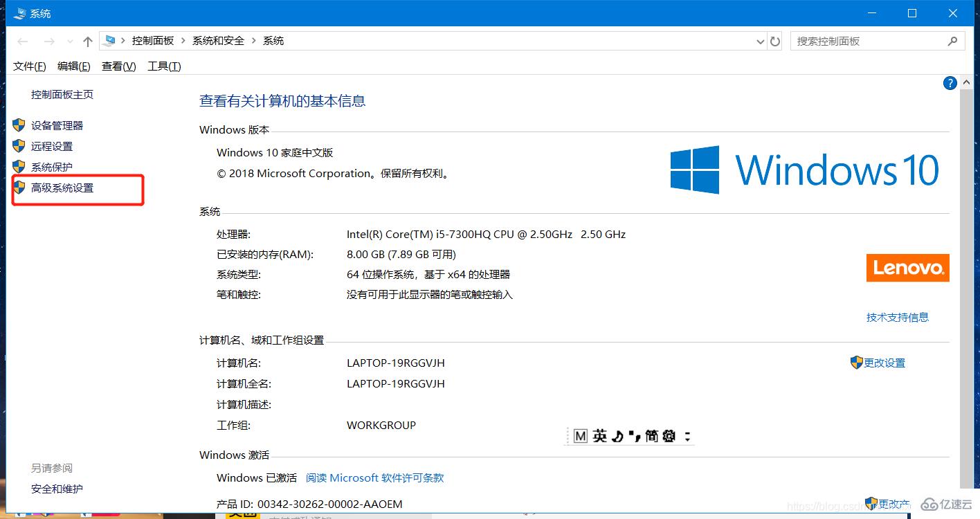
Task: Click the shield icon beside 更改设置
Action: (x=857, y=362)
